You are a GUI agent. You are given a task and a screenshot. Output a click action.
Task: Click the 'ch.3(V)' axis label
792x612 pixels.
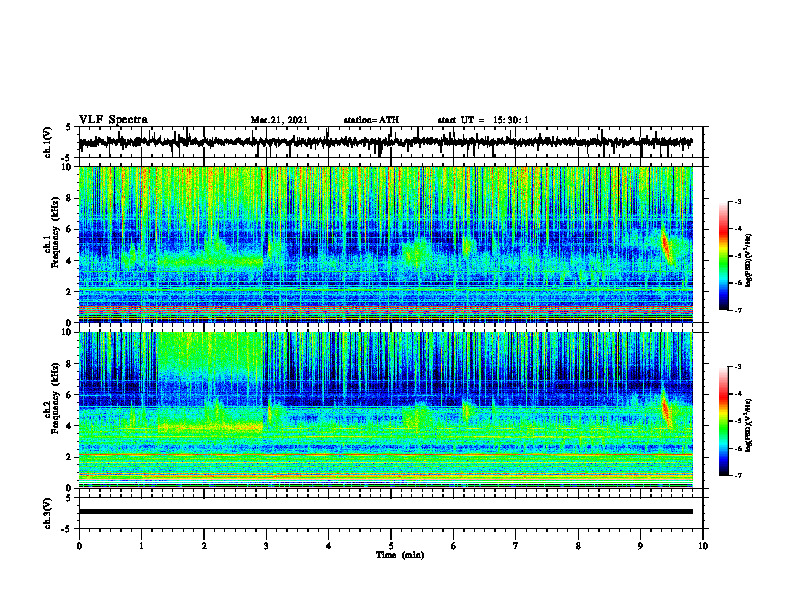point(48,513)
